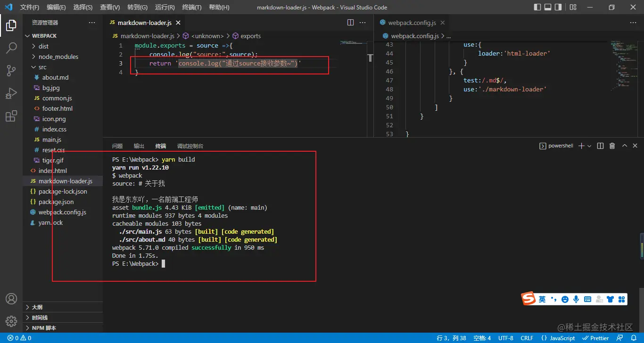Click notifications bell in status bar
Image resolution: width=644 pixels, height=343 pixels.
pos(634,338)
